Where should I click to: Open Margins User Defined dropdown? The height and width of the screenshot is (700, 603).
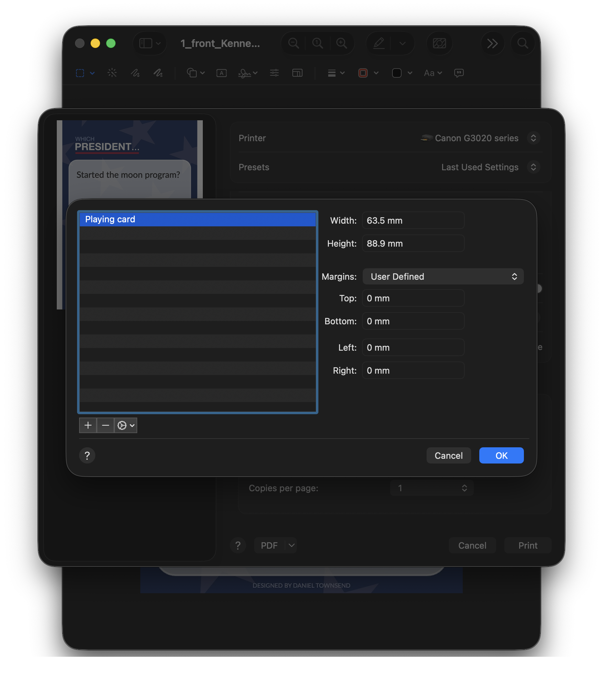443,277
